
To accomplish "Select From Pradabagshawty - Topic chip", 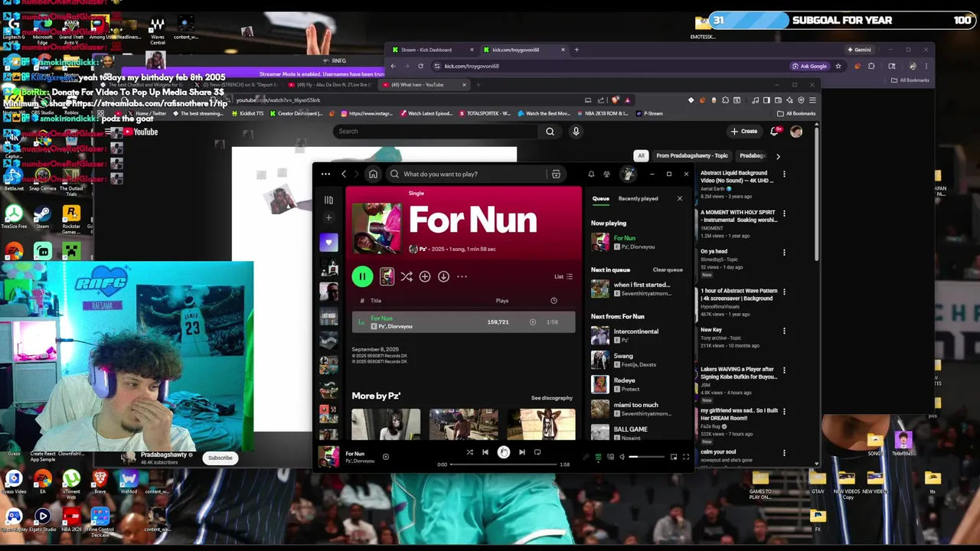I will (x=692, y=155).
